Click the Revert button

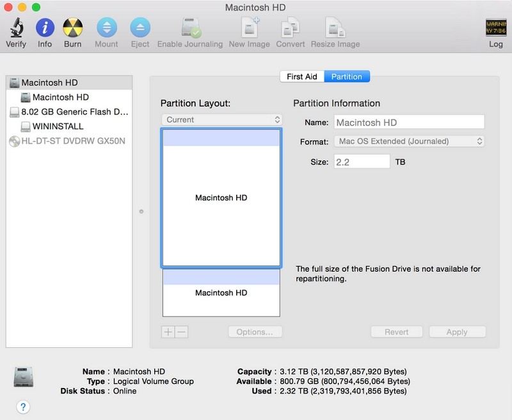pos(396,332)
